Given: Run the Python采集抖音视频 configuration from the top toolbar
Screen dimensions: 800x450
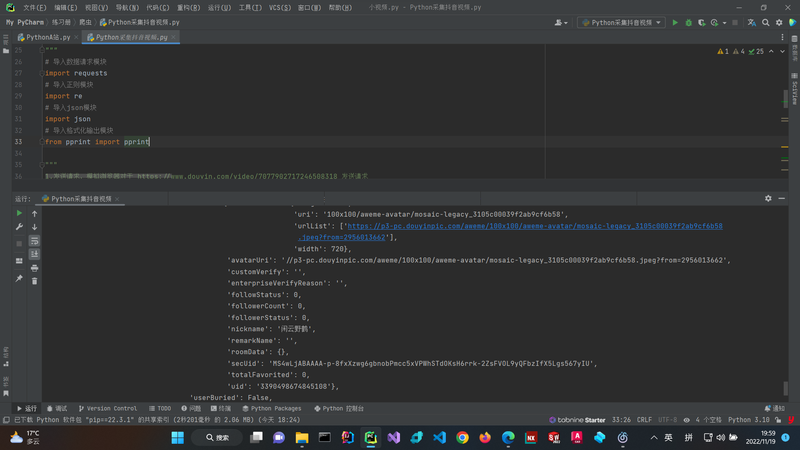Looking at the screenshot, I should tap(675, 22).
